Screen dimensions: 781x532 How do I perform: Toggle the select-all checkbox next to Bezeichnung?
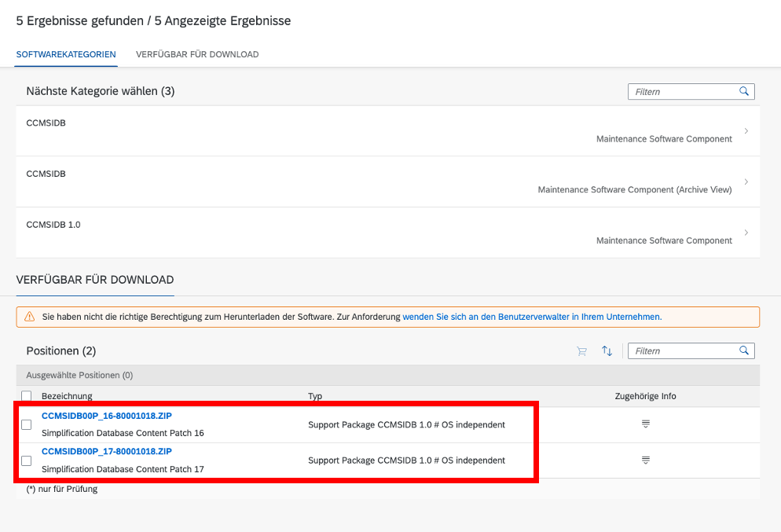coord(27,396)
